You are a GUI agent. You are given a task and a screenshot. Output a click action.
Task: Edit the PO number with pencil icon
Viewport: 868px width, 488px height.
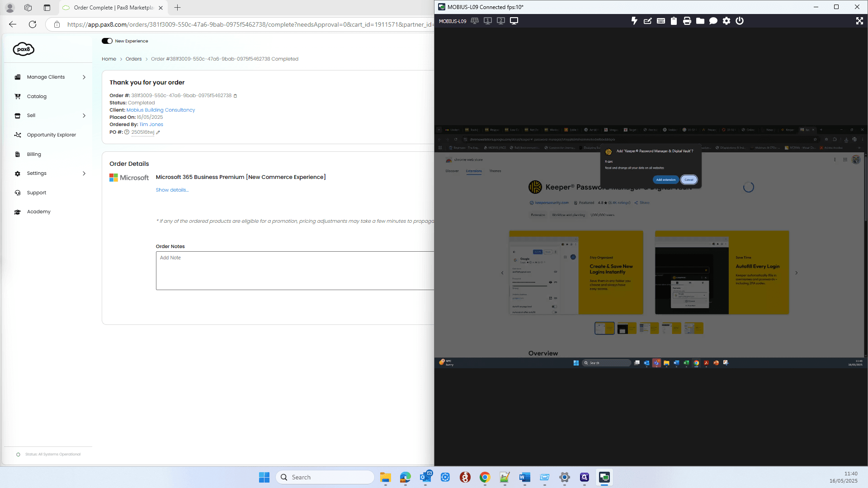[x=158, y=132]
